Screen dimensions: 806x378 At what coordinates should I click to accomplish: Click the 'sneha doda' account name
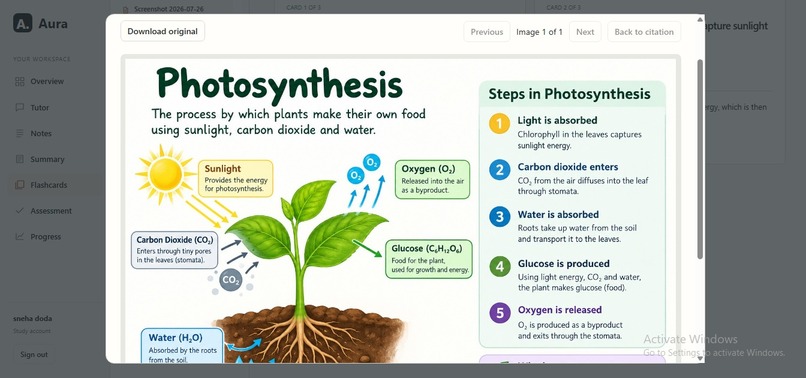(32, 318)
